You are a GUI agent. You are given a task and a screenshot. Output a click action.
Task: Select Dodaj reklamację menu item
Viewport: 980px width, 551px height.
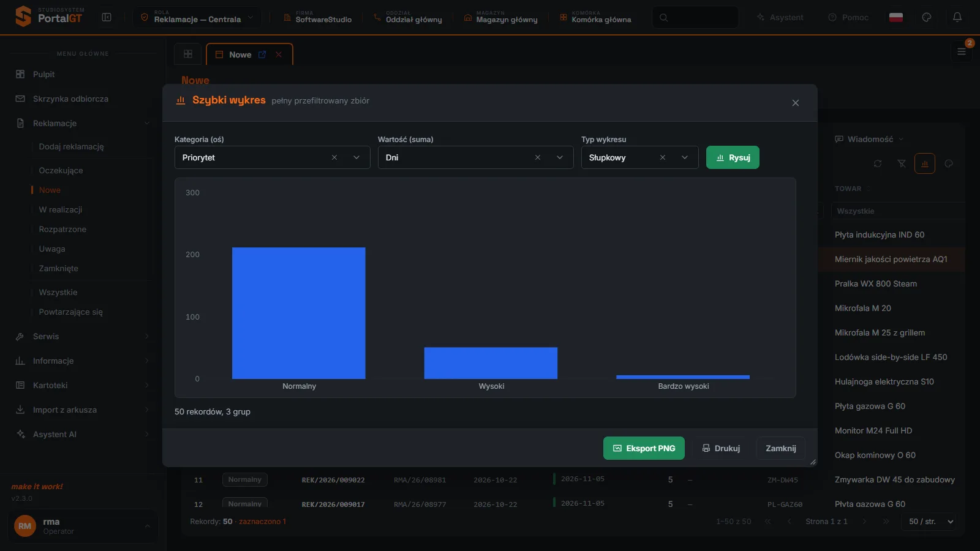click(71, 146)
